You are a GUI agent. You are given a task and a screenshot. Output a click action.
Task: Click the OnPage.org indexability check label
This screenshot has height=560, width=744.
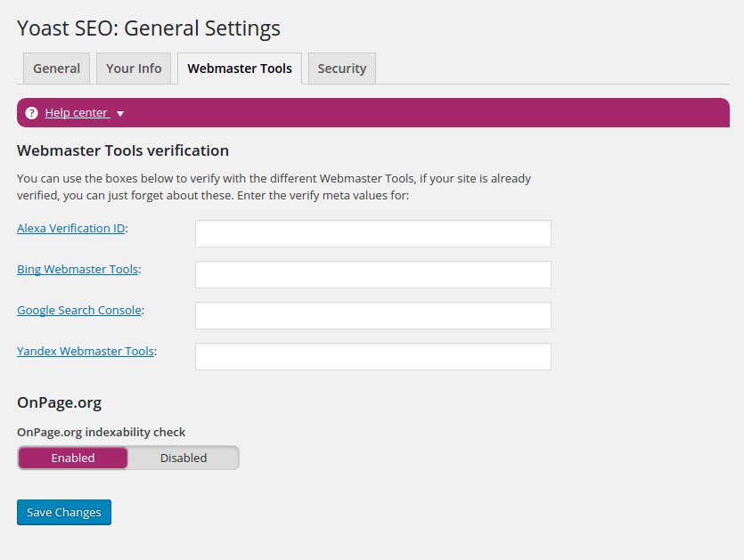click(101, 433)
